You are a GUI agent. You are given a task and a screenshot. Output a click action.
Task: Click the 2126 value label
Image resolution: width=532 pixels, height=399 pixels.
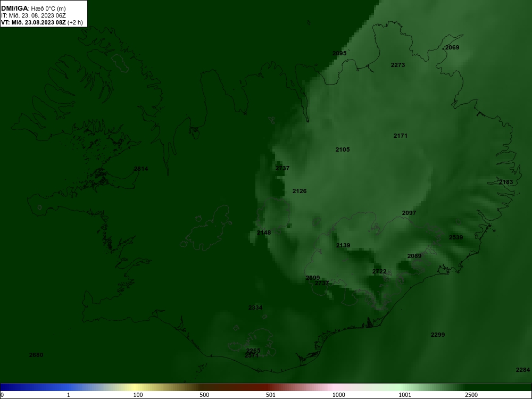click(x=299, y=192)
